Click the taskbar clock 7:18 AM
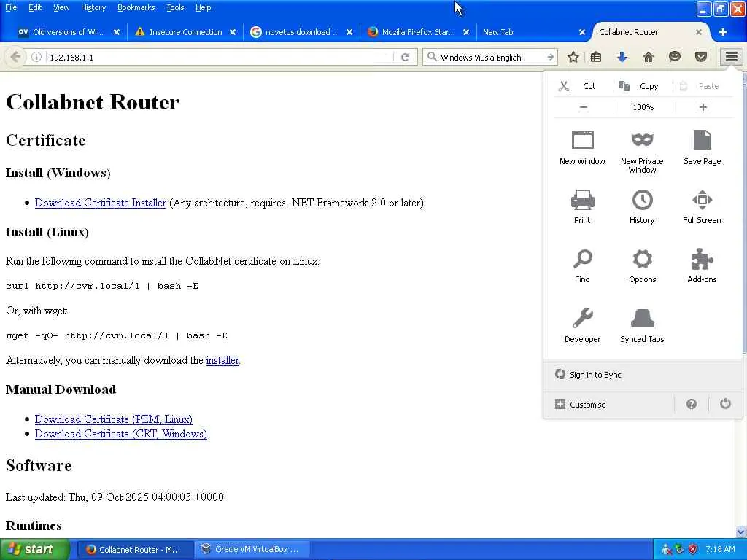This screenshot has width=747, height=560. coord(720,550)
